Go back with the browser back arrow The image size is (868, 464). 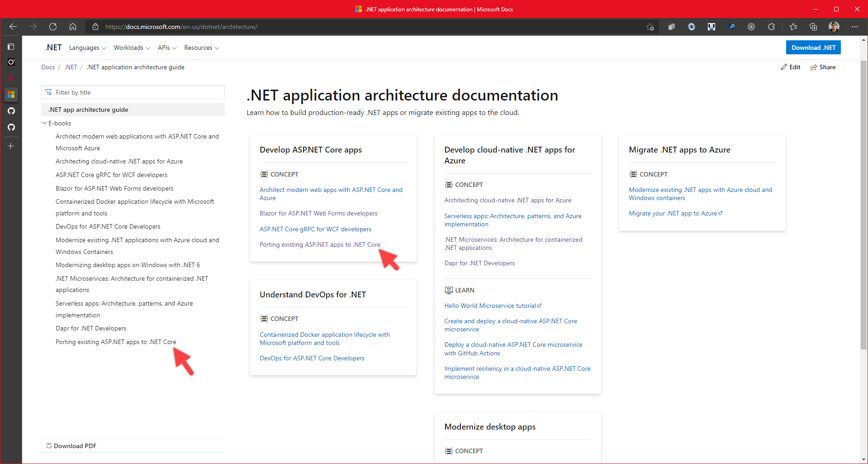13,27
